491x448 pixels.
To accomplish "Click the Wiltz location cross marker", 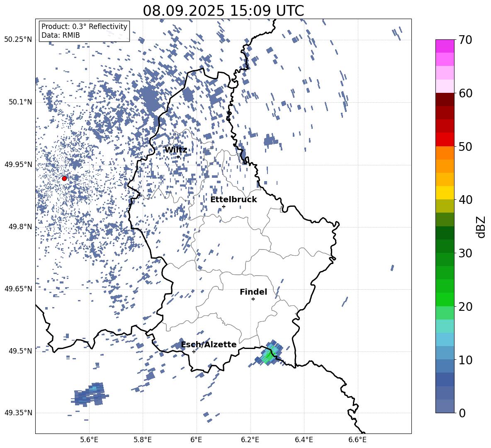I will 178,157.
